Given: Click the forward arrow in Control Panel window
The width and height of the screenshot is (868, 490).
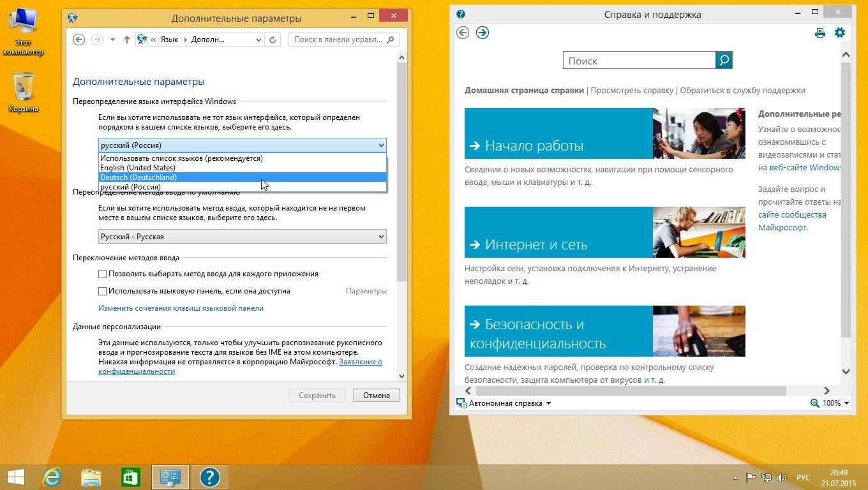Looking at the screenshot, I should (97, 40).
